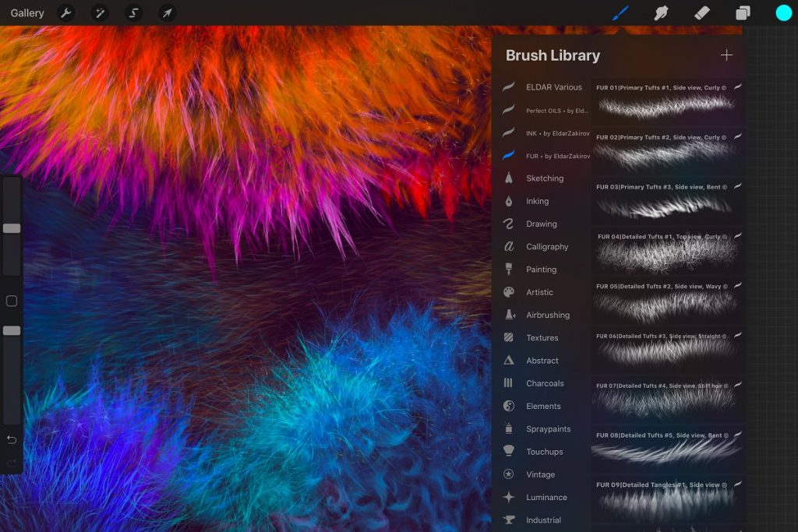Viewport: 798px width, 532px height.
Task: Click the Luminance sparkle icon
Action: click(508, 497)
